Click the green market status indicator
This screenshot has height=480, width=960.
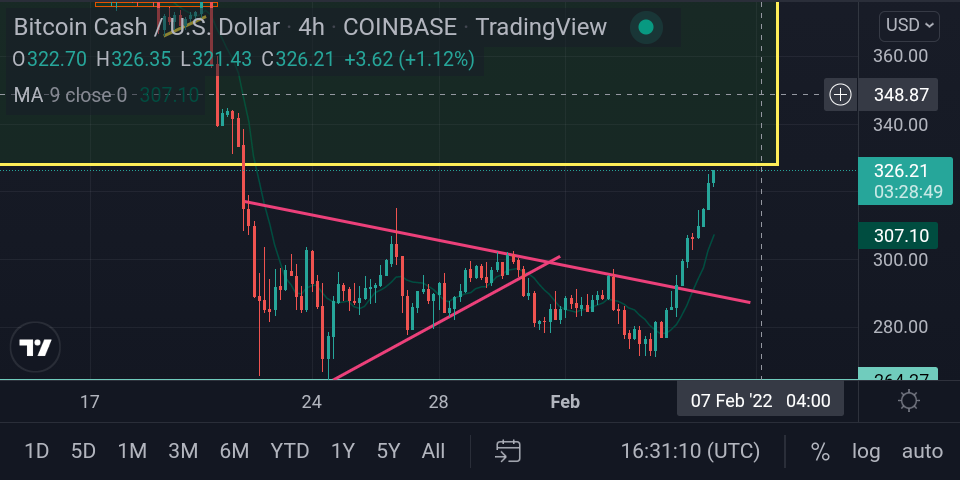[645, 27]
